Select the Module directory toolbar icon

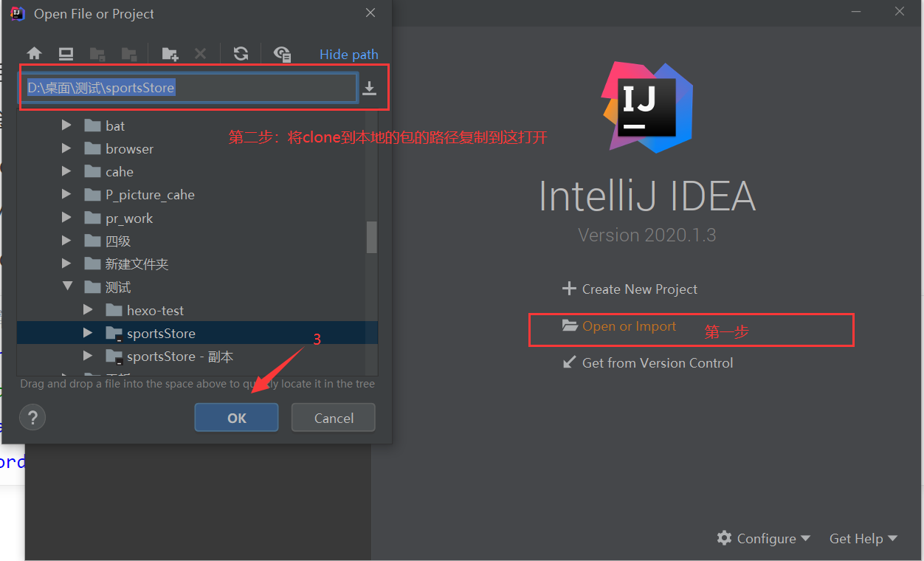pyautogui.click(x=129, y=53)
